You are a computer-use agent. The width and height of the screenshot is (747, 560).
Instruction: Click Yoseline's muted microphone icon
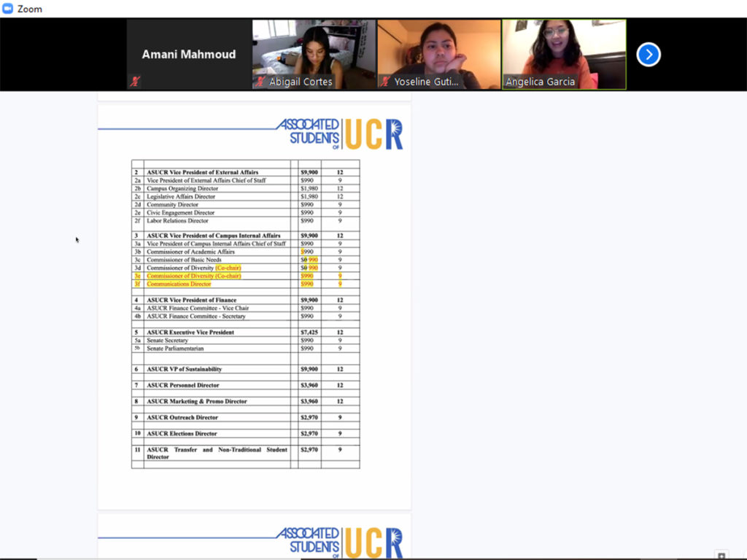[385, 82]
